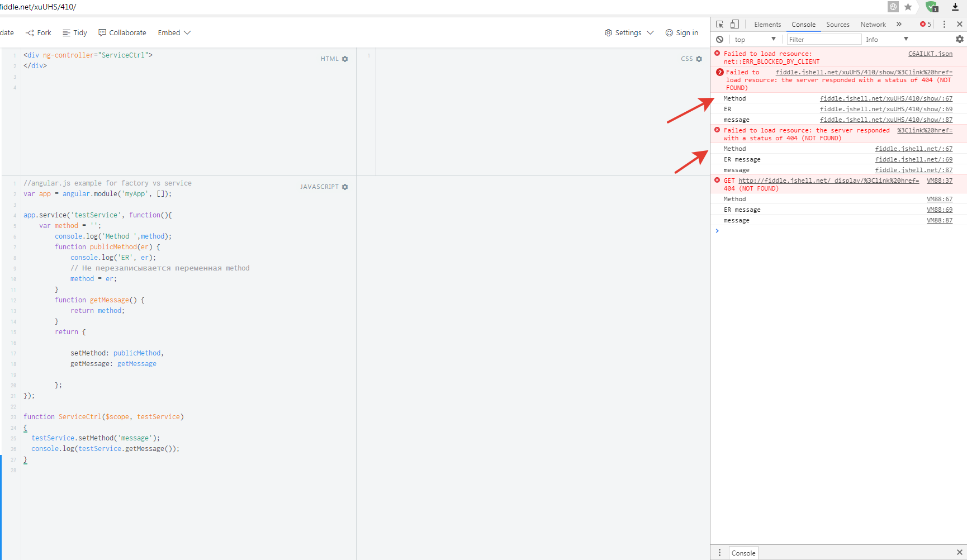
Task: Fork the fiddle
Action: pos(39,33)
